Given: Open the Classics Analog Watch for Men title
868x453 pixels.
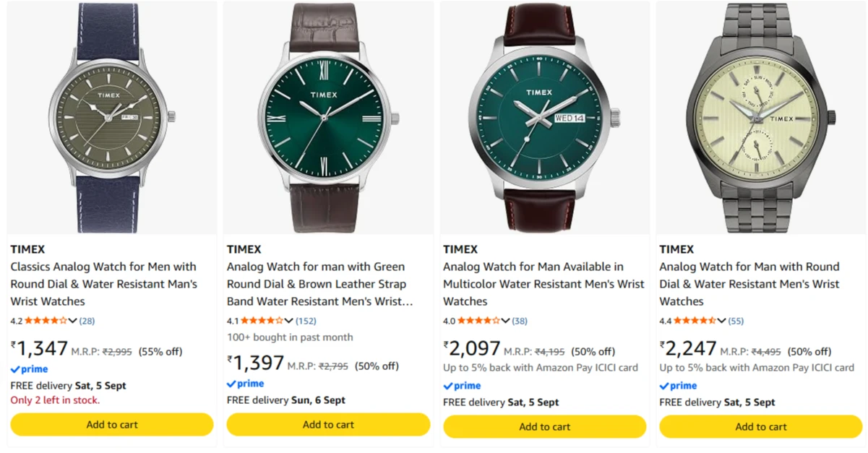Looking at the screenshot, I should [103, 284].
